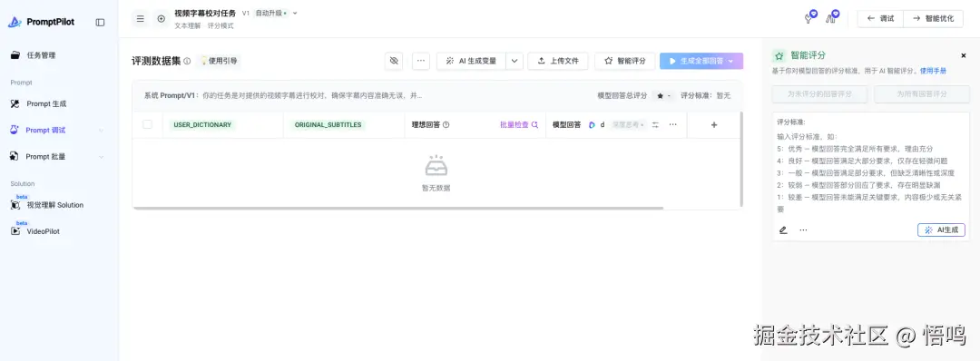Image resolution: width=980 pixels, height=361 pixels.
Task: Click the 为未评分的回答评分 button
Action: (x=820, y=94)
